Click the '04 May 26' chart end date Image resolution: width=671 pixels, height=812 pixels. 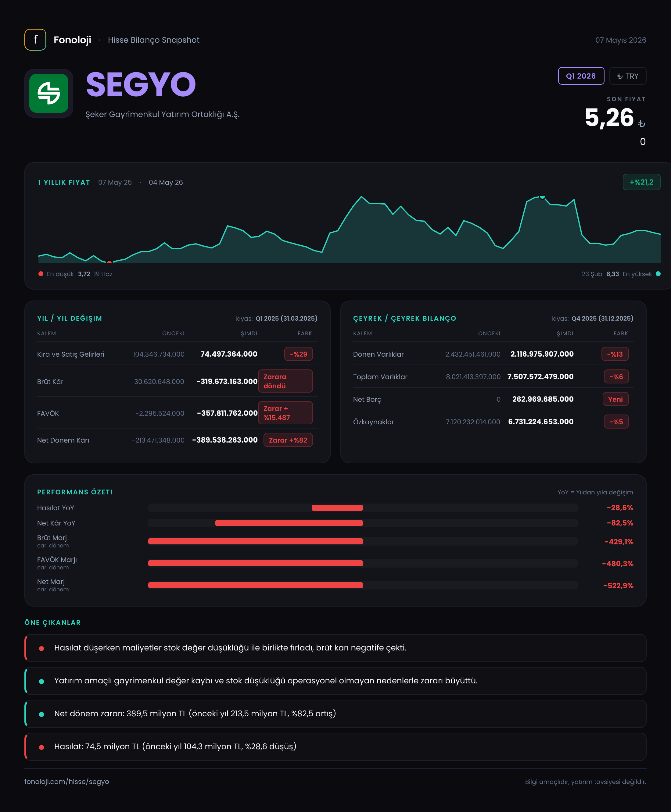point(166,182)
